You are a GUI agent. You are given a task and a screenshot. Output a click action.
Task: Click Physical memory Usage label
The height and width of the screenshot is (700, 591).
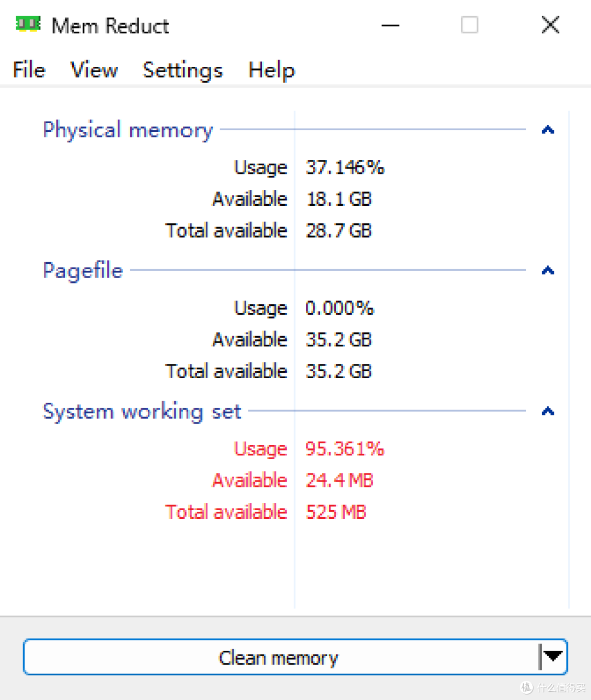pyautogui.click(x=260, y=167)
